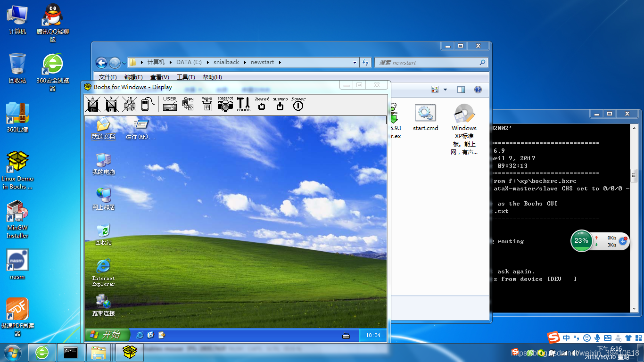Click Explorer forward navigation arrow

[115, 63]
